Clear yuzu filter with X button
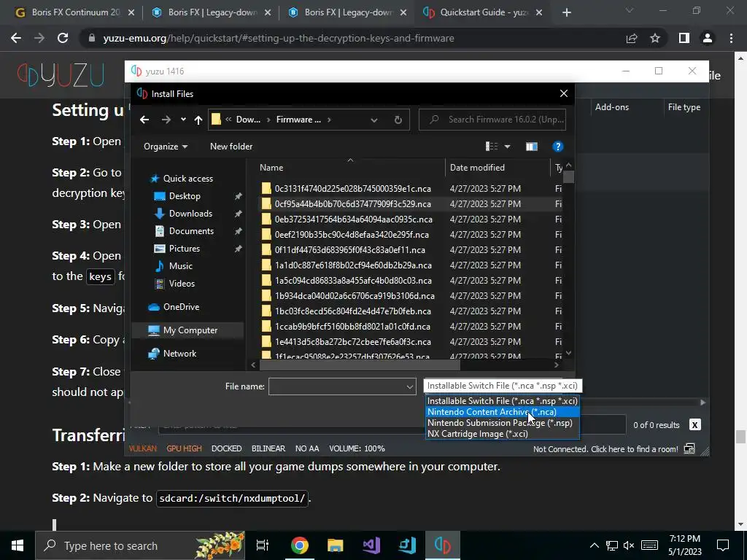The height and width of the screenshot is (560, 747). click(x=694, y=425)
